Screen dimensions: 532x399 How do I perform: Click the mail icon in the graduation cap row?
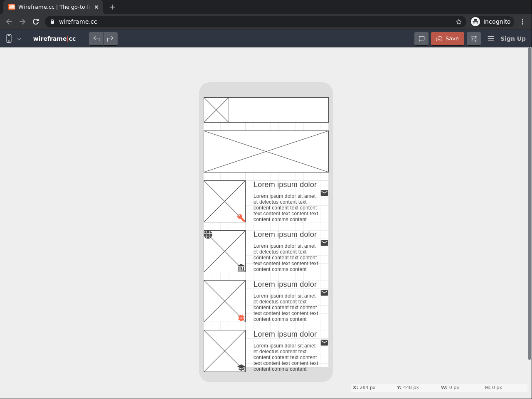(324, 342)
